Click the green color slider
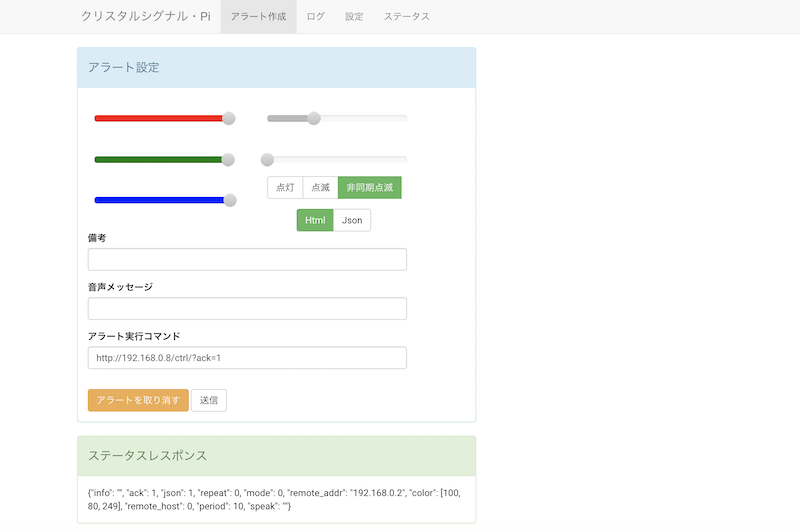The height and width of the screenshot is (532, 800). pos(164,160)
